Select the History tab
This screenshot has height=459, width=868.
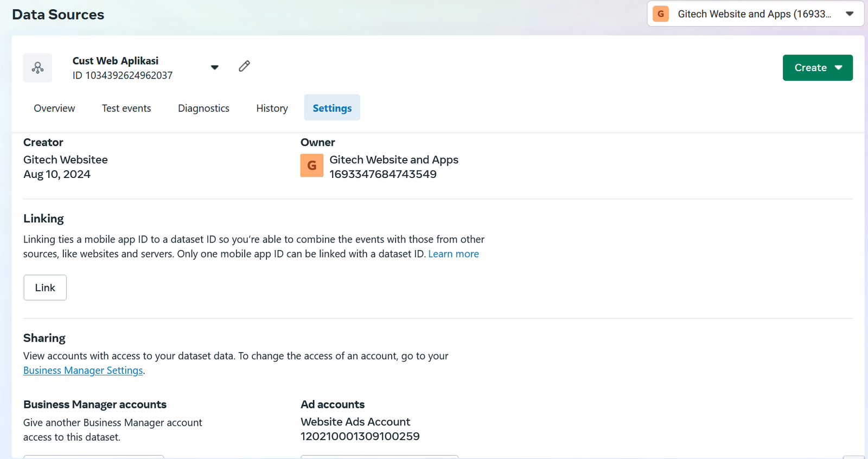pos(272,108)
